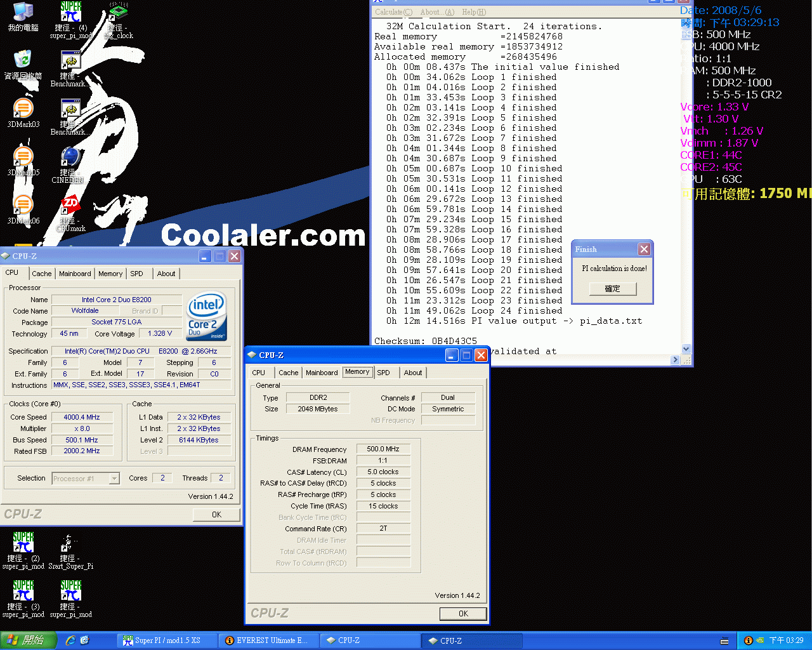812x650 pixels.
Task: Select the Memory tab in the Timings CPU-Z window
Action: click(357, 372)
